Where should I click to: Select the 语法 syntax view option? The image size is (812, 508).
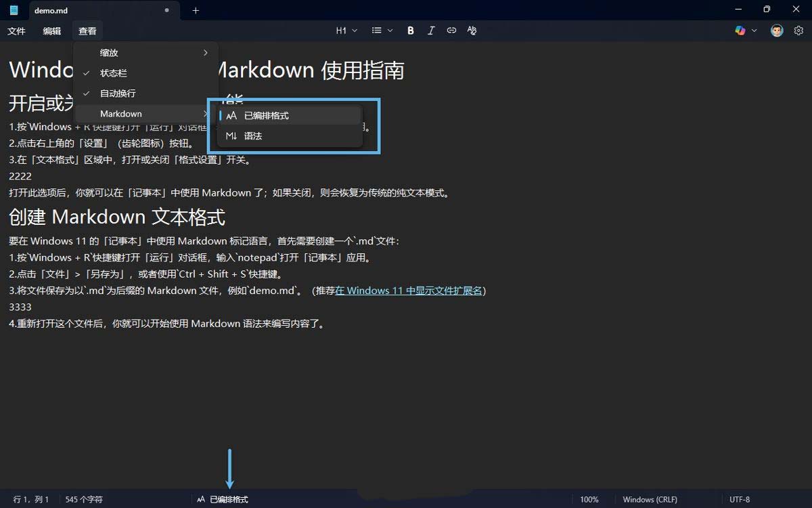[289, 136]
